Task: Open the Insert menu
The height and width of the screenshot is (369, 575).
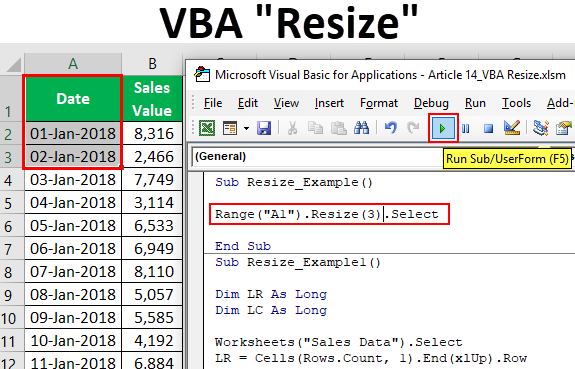Action: pyautogui.click(x=329, y=103)
